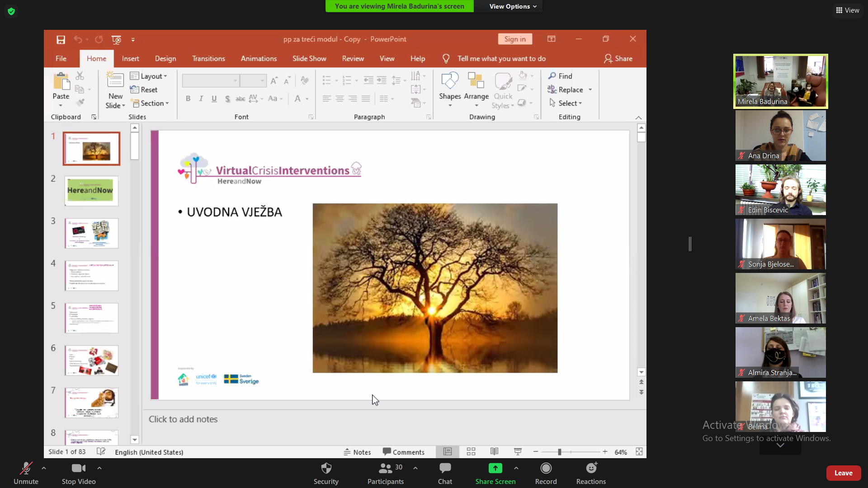Open the Layout dropdown
This screenshot has width=868, height=488.
[149, 76]
